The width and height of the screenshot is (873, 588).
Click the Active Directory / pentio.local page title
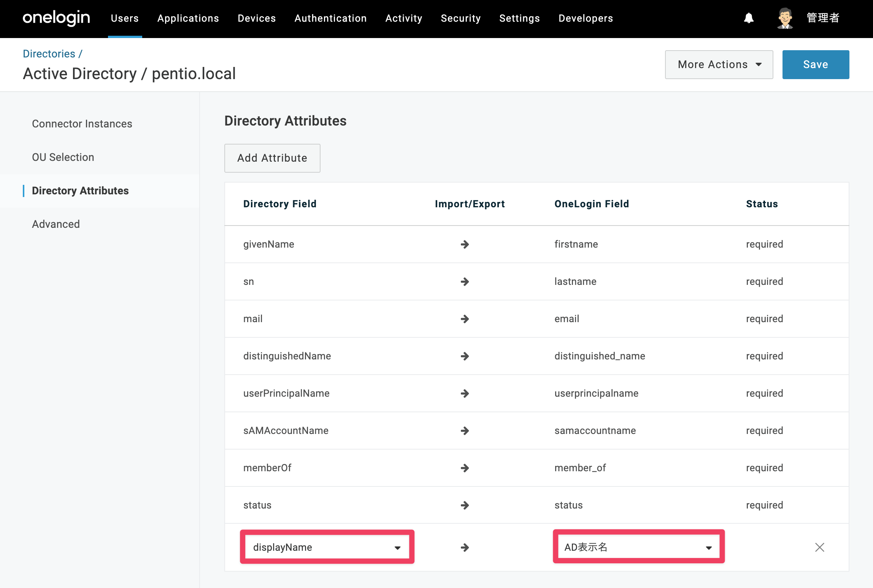(129, 74)
